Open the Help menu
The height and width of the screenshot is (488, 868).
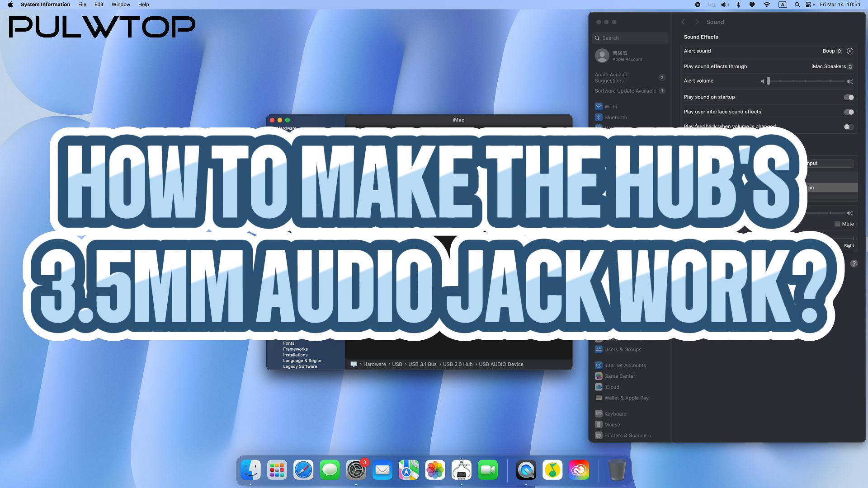click(x=143, y=5)
